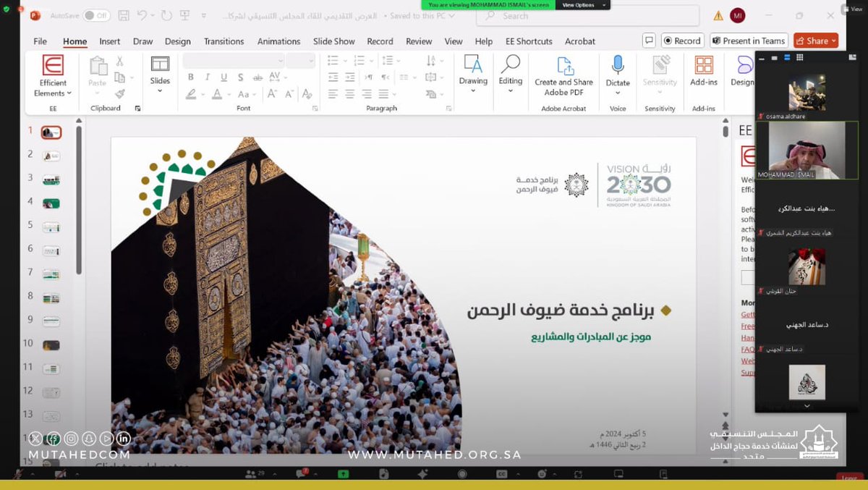Toggle Italic formatting

pos(208,77)
